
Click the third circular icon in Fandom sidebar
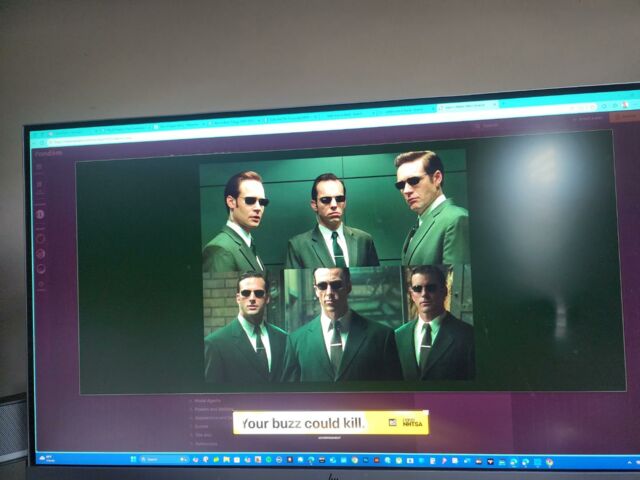coord(41,253)
